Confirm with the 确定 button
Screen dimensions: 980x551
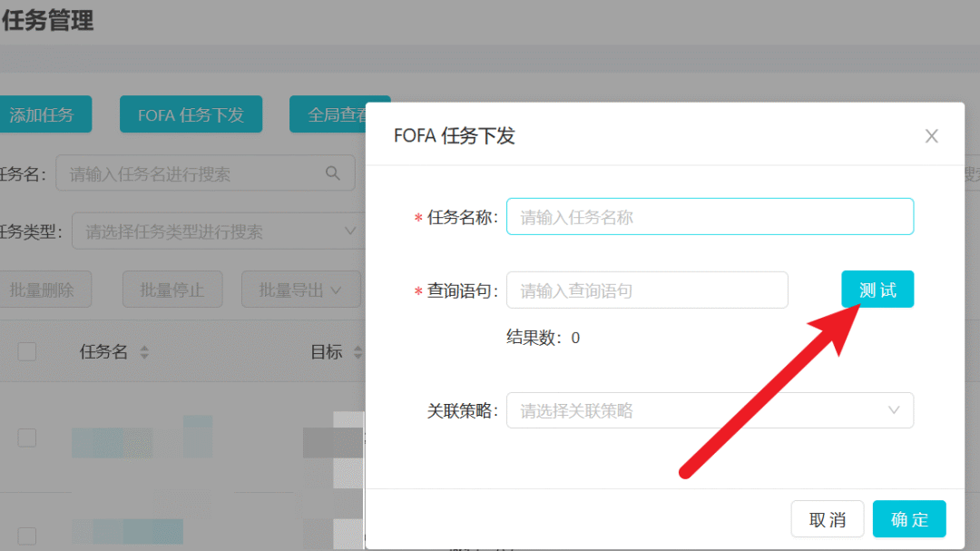tap(908, 519)
